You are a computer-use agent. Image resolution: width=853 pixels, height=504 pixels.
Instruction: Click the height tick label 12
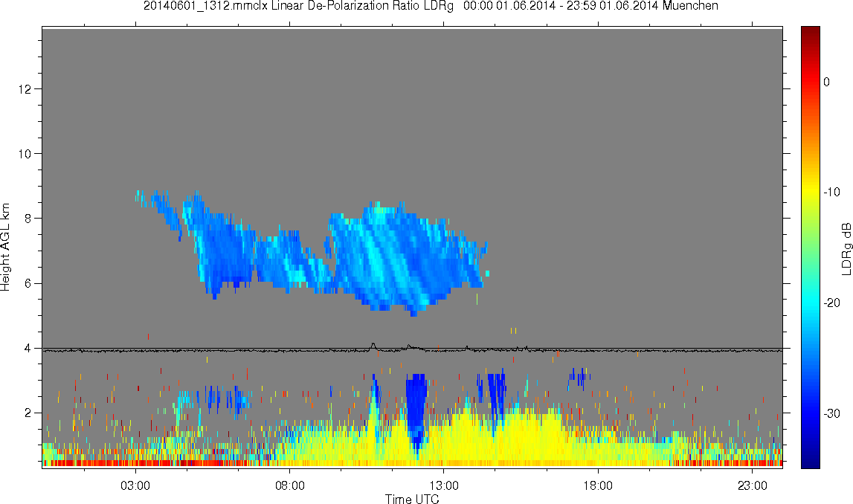pos(24,88)
